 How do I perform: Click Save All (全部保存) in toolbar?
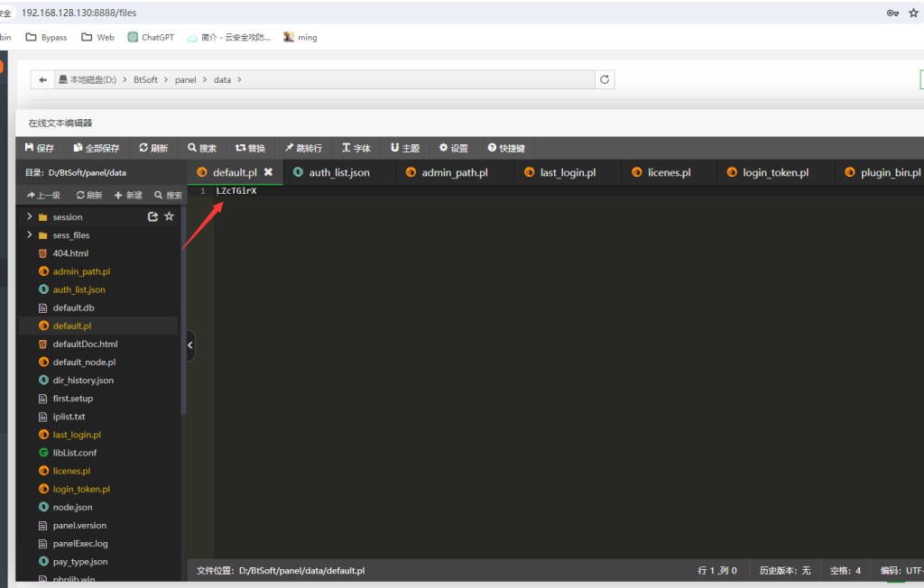[x=97, y=148]
